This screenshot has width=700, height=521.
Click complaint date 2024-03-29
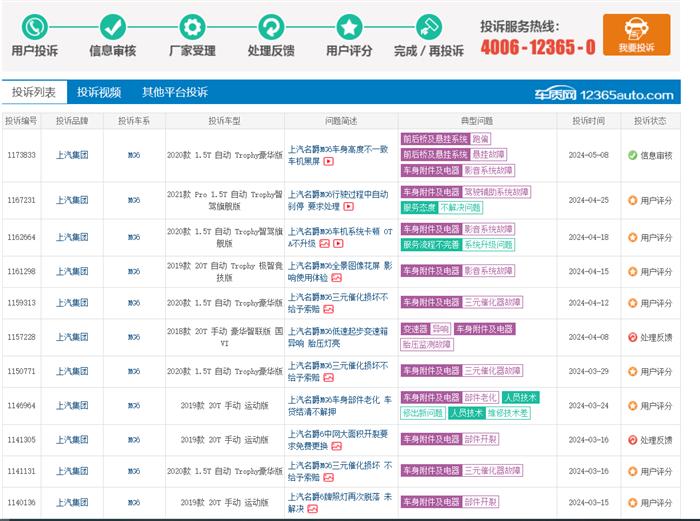click(x=588, y=371)
